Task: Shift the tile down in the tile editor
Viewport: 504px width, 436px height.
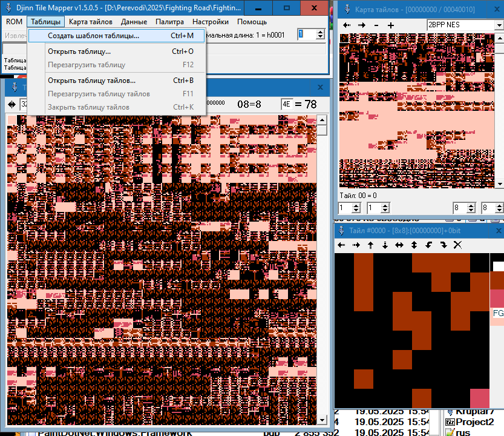Action: point(385,245)
